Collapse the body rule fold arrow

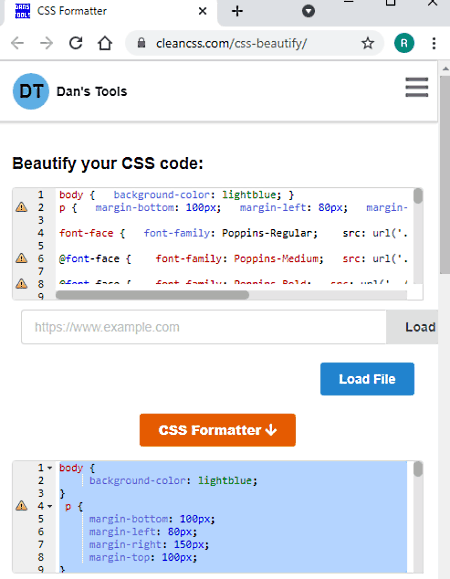click(x=49, y=468)
